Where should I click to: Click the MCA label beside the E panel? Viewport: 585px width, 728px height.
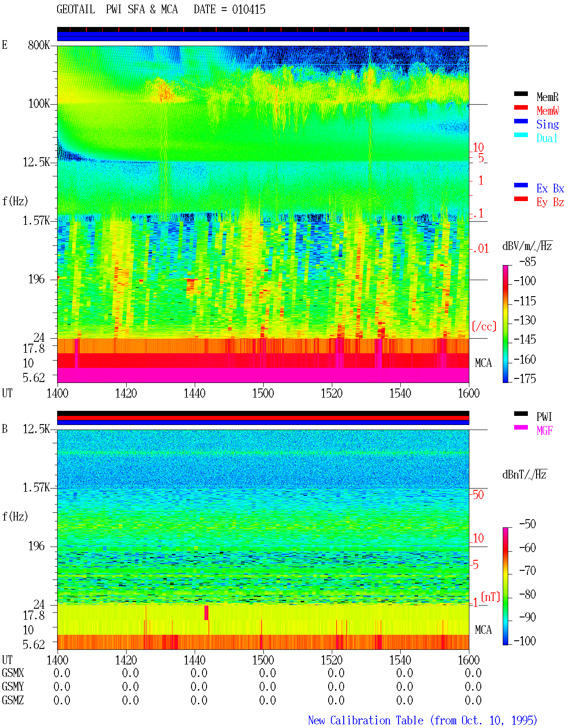click(x=483, y=363)
